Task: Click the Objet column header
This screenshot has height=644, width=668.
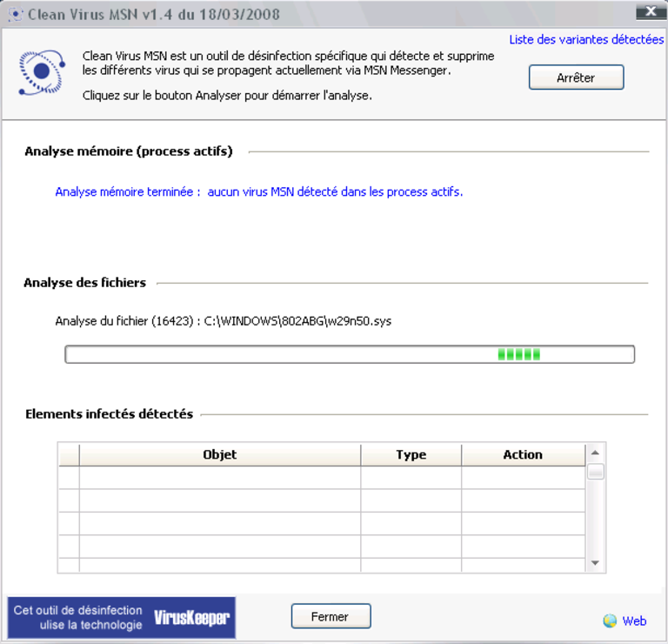Action: coord(220,454)
